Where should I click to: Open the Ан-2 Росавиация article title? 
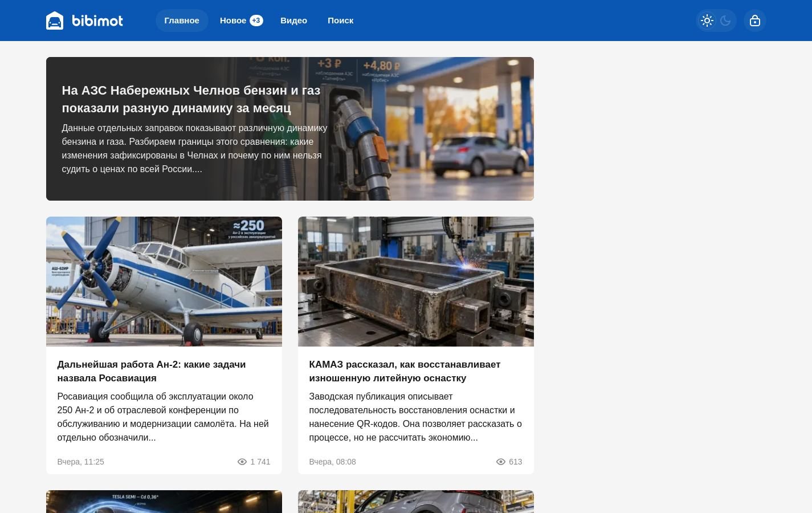[152, 371]
